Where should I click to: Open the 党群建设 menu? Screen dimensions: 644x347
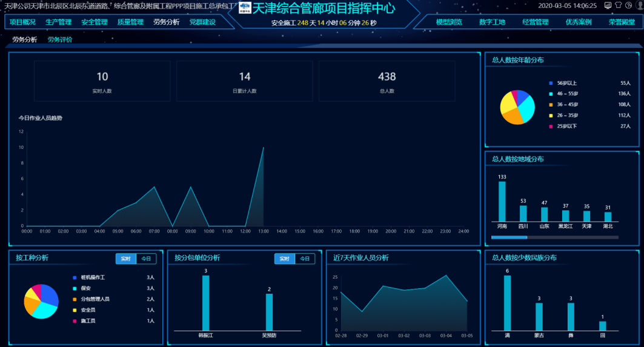[x=202, y=22]
